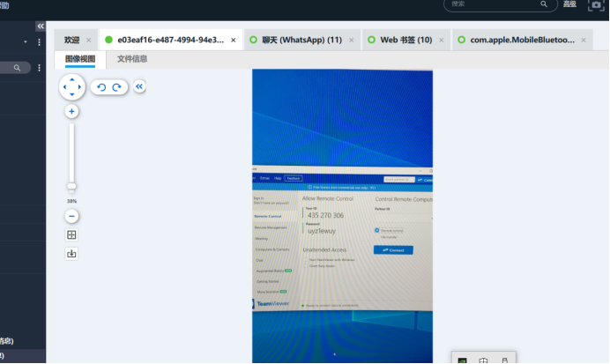
Task: Open the Web 书签 (10) tab
Action: pos(405,40)
